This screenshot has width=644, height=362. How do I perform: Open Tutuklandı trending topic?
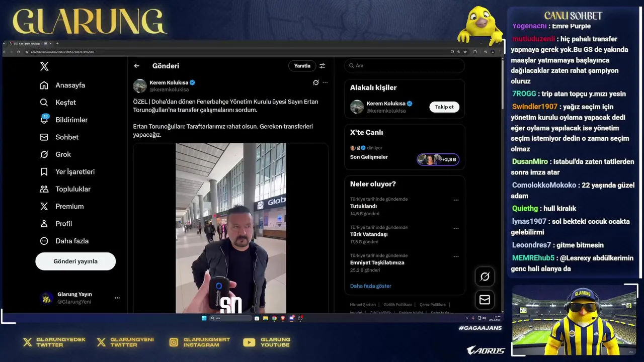point(363,206)
